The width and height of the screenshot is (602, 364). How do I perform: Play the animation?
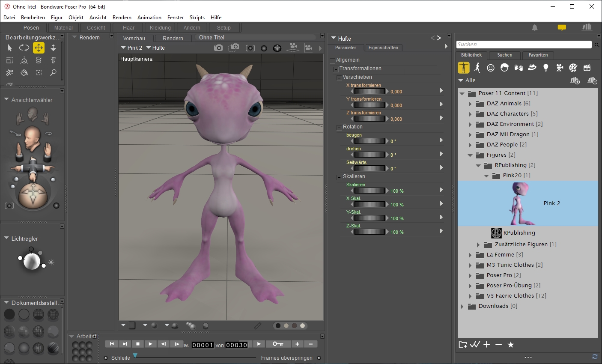(150, 344)
